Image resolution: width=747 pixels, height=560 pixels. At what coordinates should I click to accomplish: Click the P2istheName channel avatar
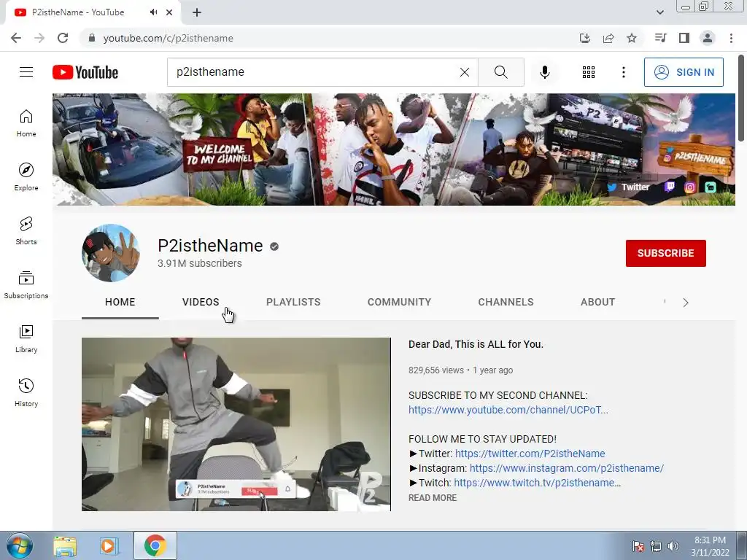[x=111, y=253]
